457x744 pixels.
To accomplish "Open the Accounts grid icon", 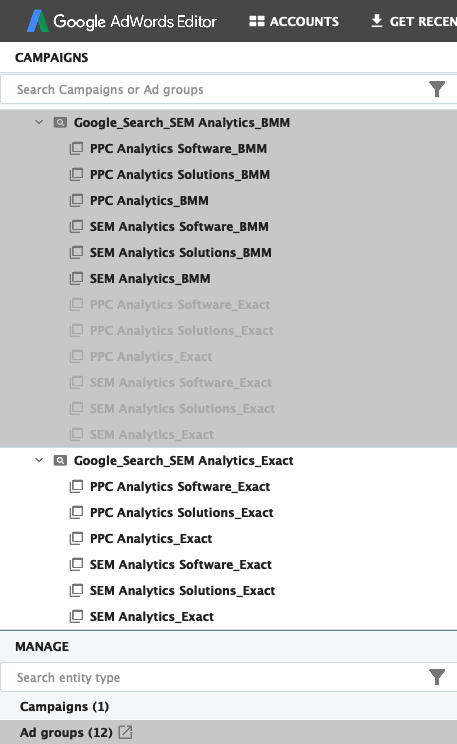I will pyautogui.click(x=257, y=21).
